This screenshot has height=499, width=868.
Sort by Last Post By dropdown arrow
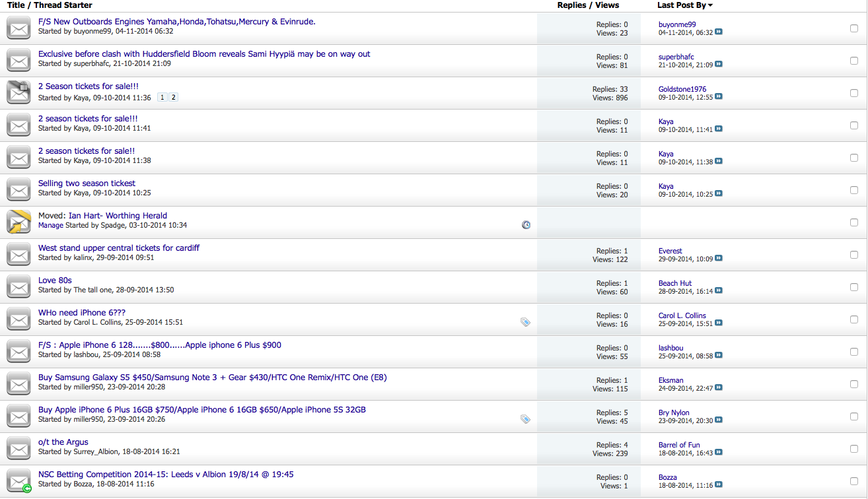pyautogui.click(x=710, y=5)
